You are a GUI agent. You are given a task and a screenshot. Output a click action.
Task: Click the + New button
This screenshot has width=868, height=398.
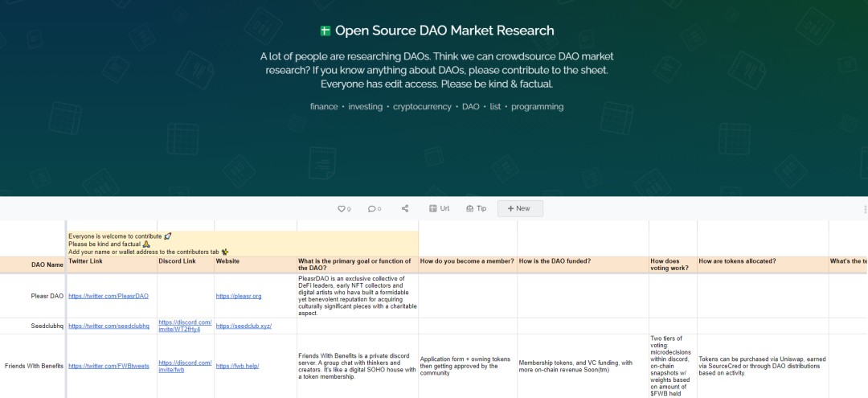coord(520,209)
